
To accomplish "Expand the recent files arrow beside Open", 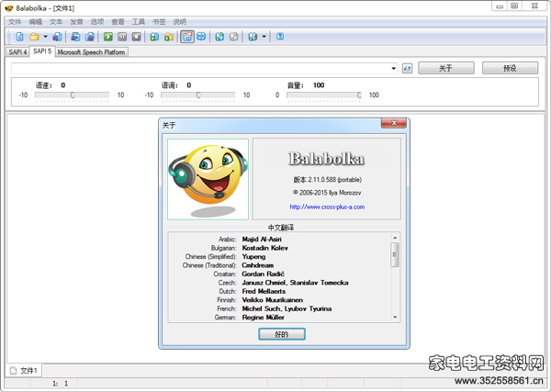I will (x=45, y=37).
